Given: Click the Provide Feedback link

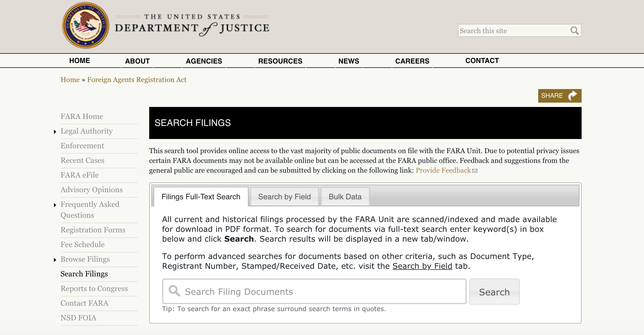Looking at the screenshot, I should (443, 170).
